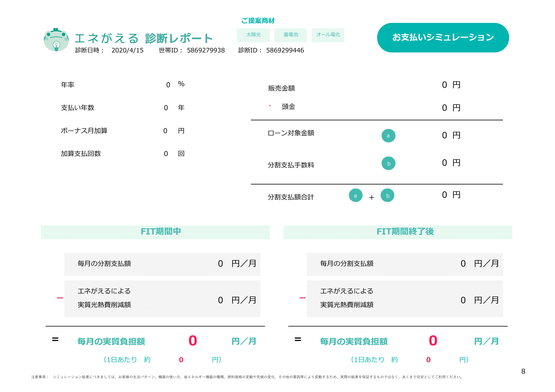The height and width of the screenshot is (392, 555).
Task: Click 1日あたり 約 text under FIT期間終了後
Action: point(374,360)
